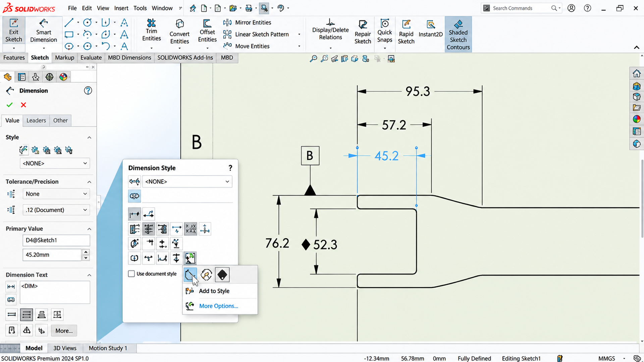Open the SOLIDWORKS help menu icon
This screenshot has width=644, height=362.
pyautogui.click(x=587, y=8)
